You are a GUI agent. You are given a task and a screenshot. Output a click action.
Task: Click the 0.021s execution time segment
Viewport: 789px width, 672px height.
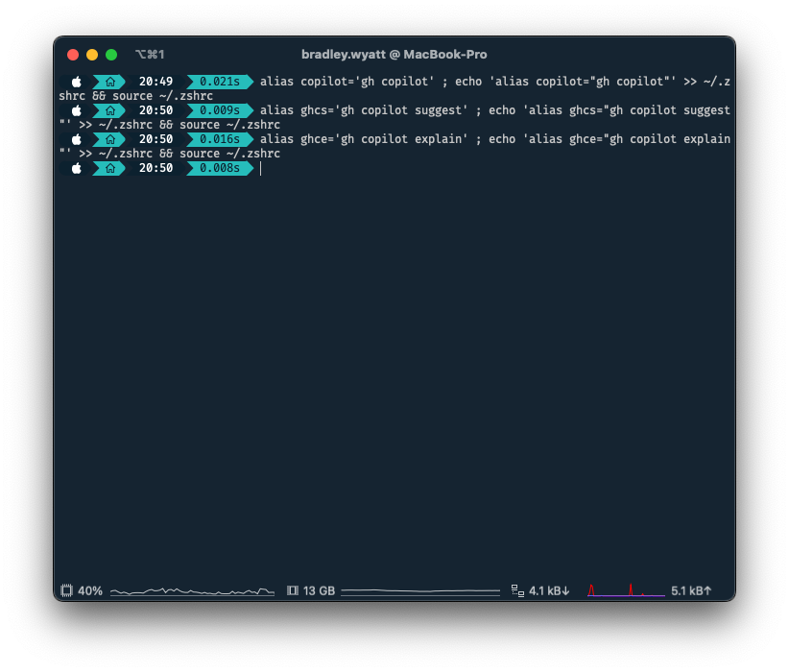click(220, 82)
